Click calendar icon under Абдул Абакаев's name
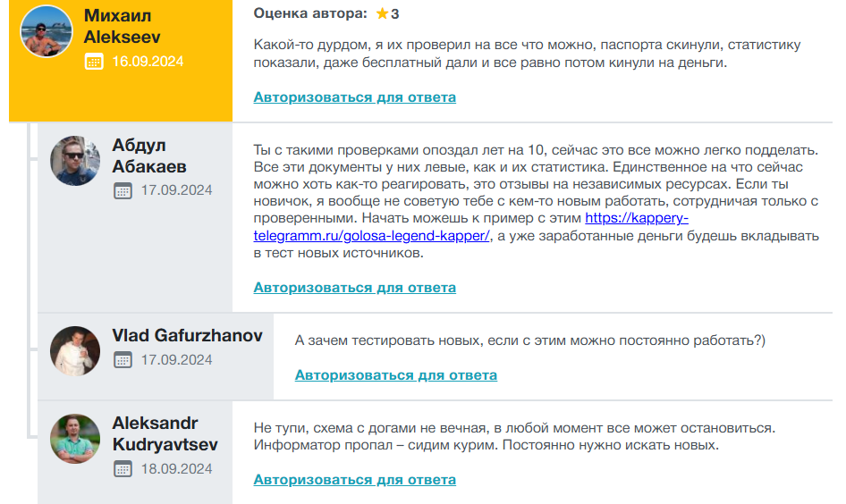This screenshot has height=504, width=846. point(123,190)
